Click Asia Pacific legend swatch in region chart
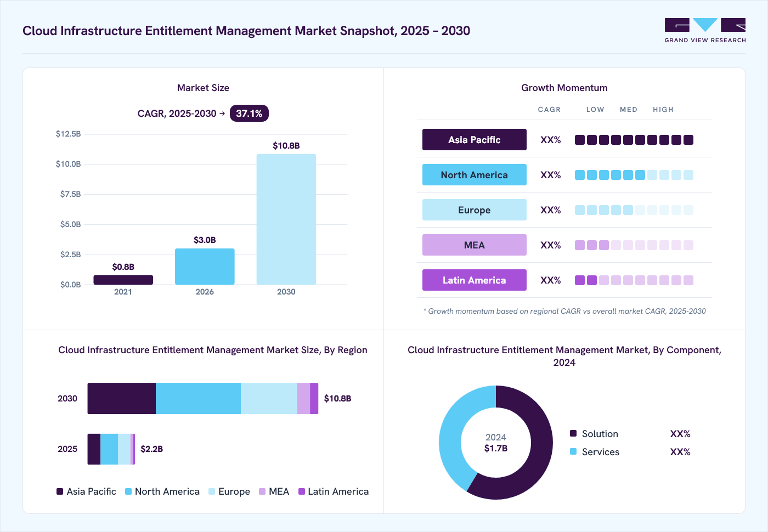The height and width of the screenshot is (532, 768). click(60, 491)
